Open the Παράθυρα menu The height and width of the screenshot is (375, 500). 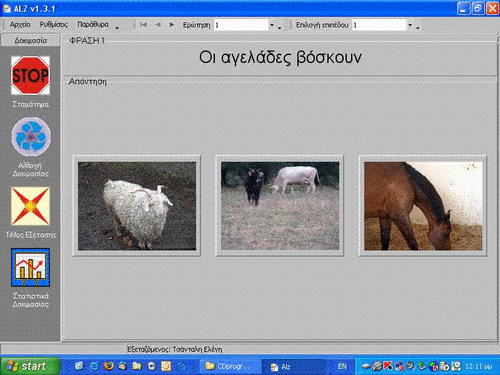click(x=93, y=25)
